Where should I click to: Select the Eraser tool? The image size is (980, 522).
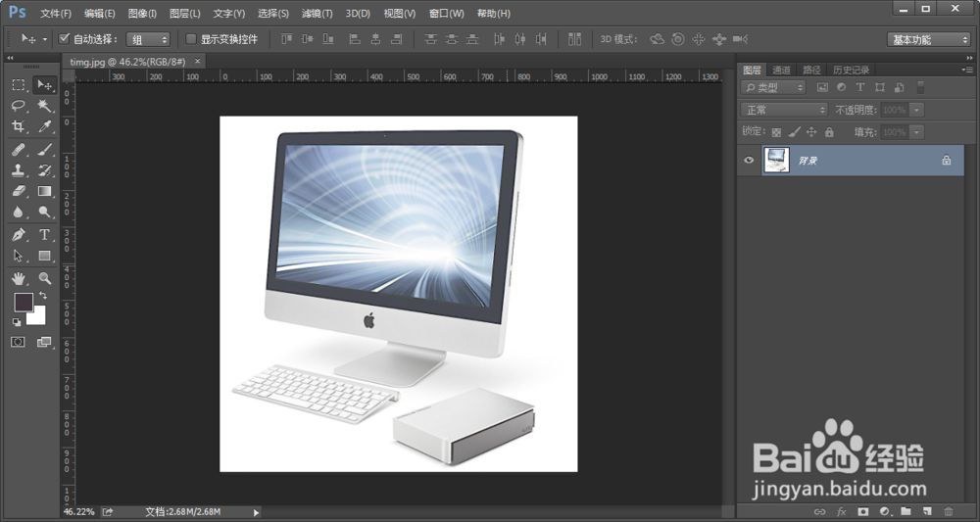[x=18, y=191]
